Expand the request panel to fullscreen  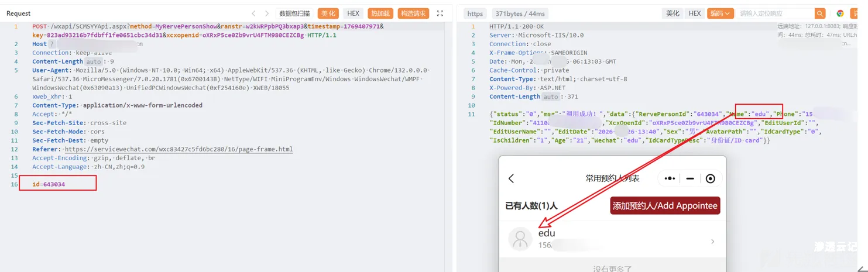click(x=440, y=13)
